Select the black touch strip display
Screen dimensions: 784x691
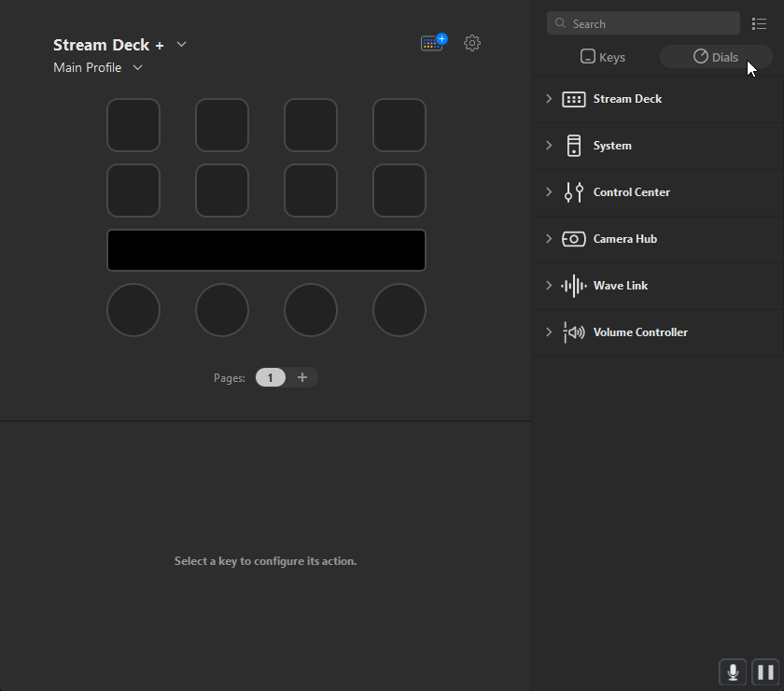point(267,250)
